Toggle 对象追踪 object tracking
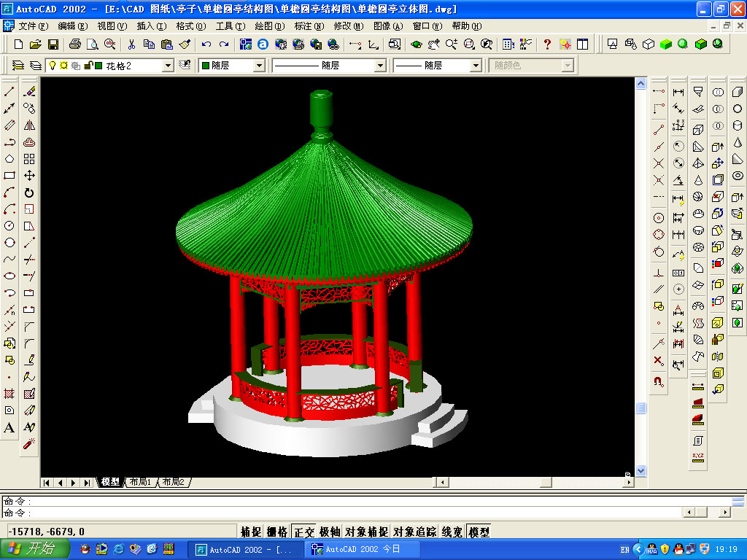 tap(414, 532)
